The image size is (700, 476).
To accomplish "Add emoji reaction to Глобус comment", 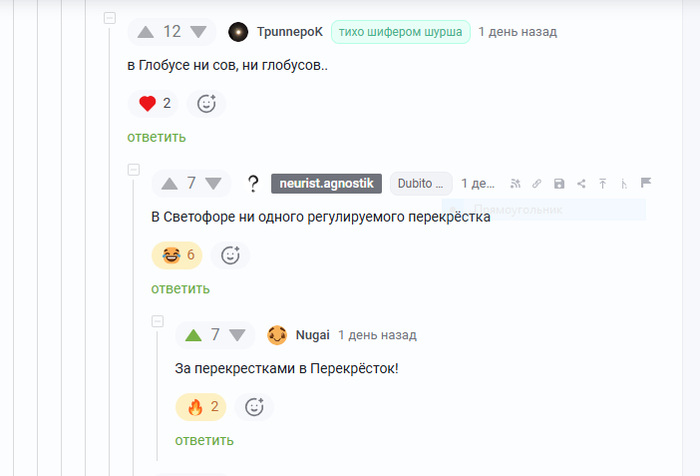I will (206, 104).
